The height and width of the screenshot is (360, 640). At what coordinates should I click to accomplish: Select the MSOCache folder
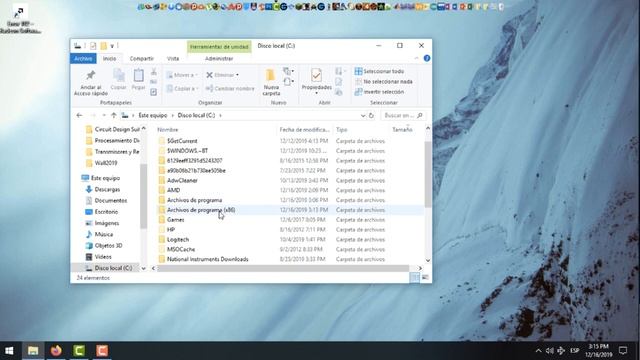click(x=181, y=249)
